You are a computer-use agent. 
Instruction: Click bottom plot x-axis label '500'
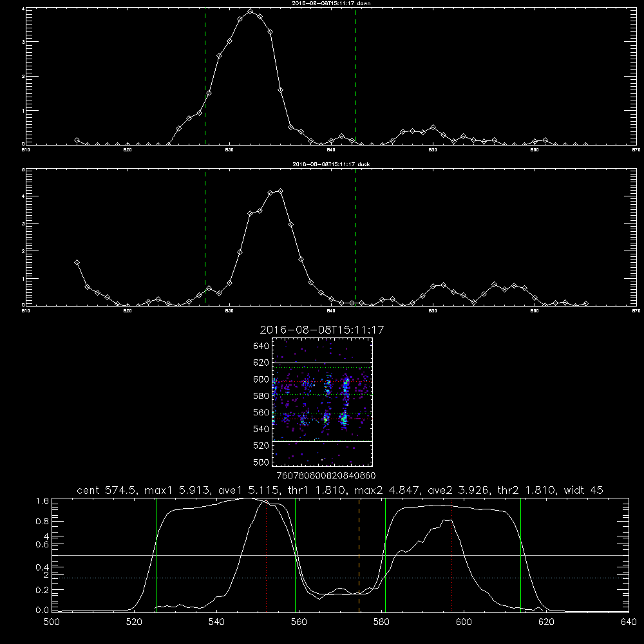52,622
